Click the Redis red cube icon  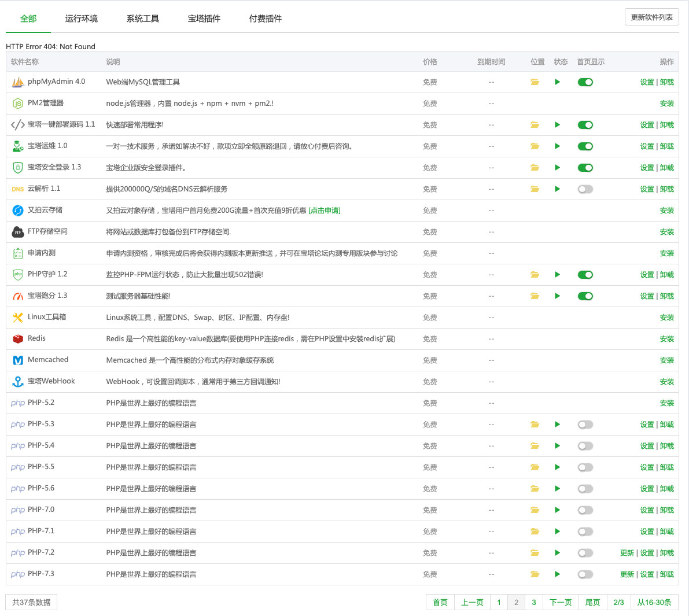[x=17, y=339]
